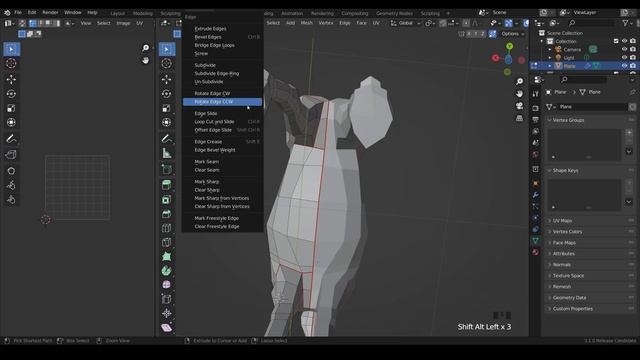Toggle Collection visibility eye in outliner
Screen dimensions: 640x360
click(x=624, y=41)
